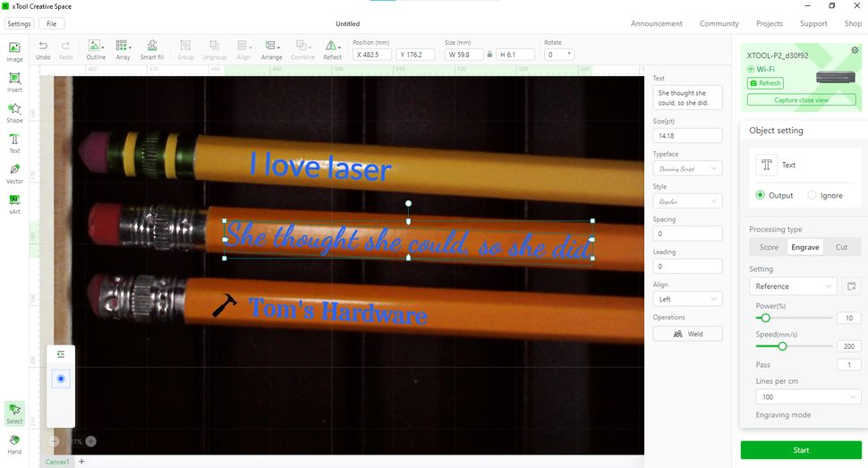Switch to the Canvas1 tab

click(56, 462)
